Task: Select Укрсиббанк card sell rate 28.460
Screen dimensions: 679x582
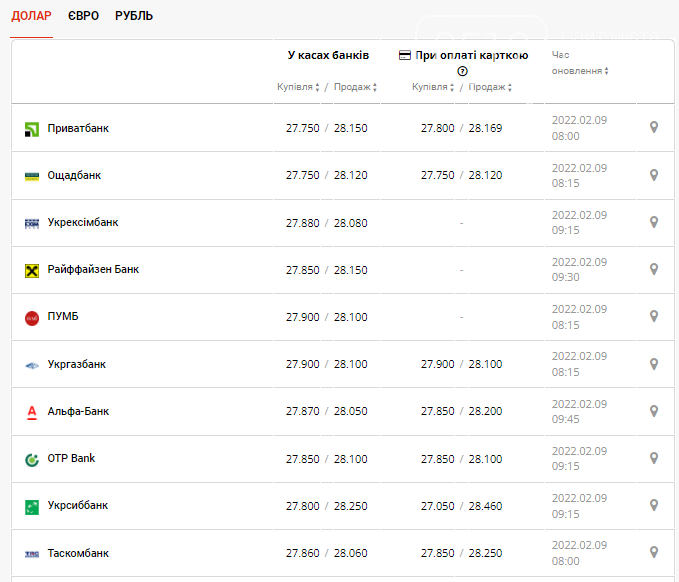Action: (x=485, y=506)
